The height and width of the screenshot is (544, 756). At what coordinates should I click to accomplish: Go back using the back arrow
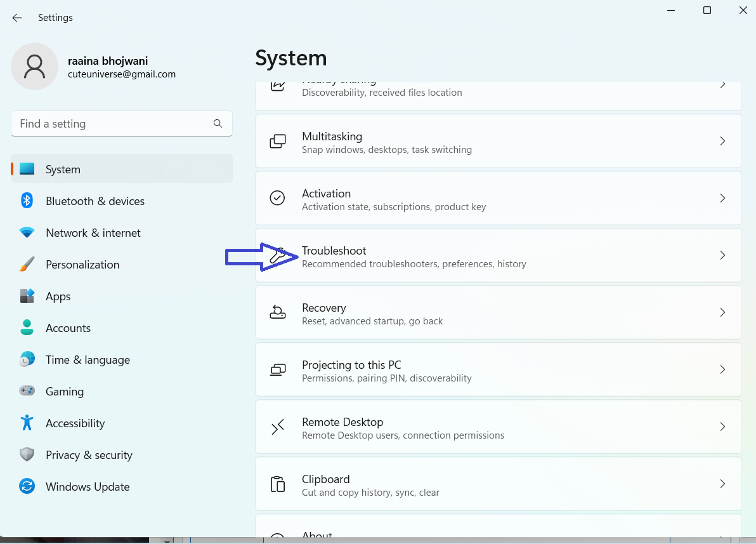(17, 18)
